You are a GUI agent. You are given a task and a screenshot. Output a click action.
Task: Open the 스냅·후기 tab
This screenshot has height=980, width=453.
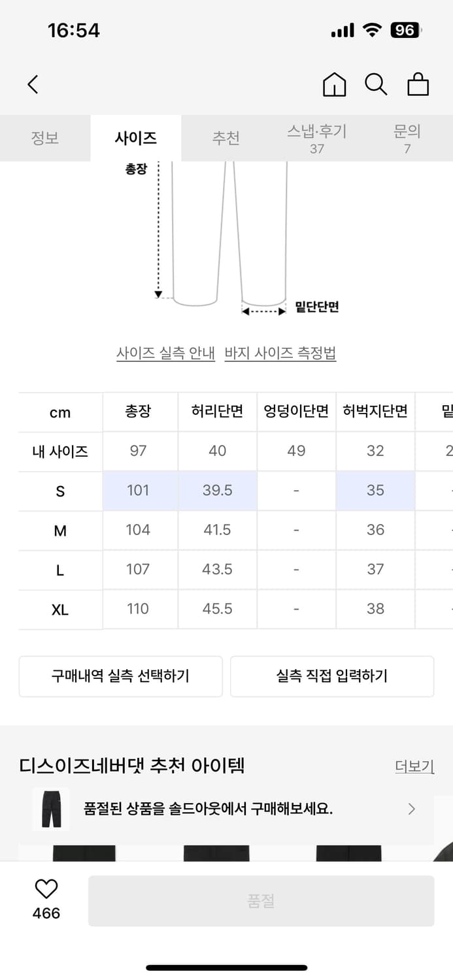[x=317, y=138]
